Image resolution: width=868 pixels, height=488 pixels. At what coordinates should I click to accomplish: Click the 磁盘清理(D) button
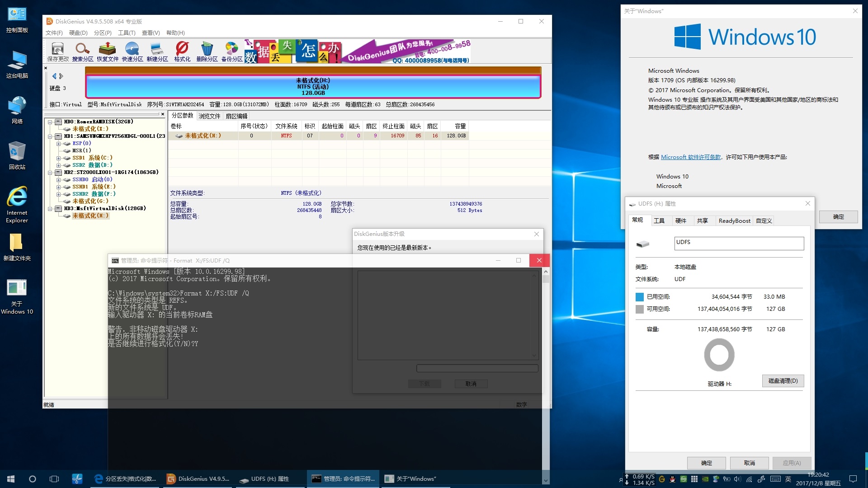(783, 381)
